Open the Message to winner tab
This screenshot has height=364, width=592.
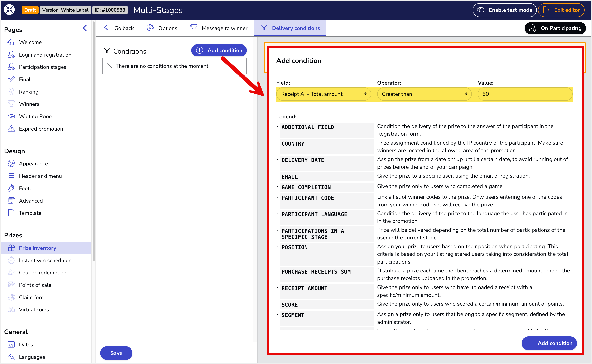point(219,28)
